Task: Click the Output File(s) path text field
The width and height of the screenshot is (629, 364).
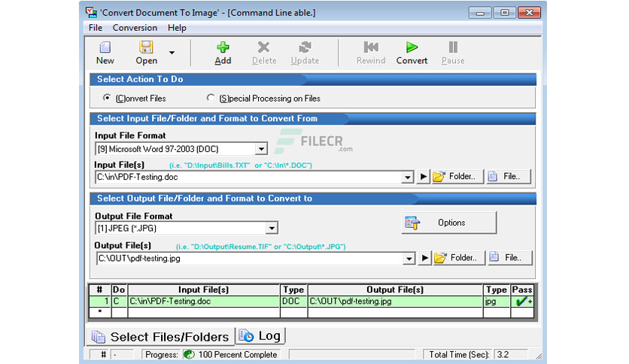Action: pyautogui.click(x=251, y=259)
